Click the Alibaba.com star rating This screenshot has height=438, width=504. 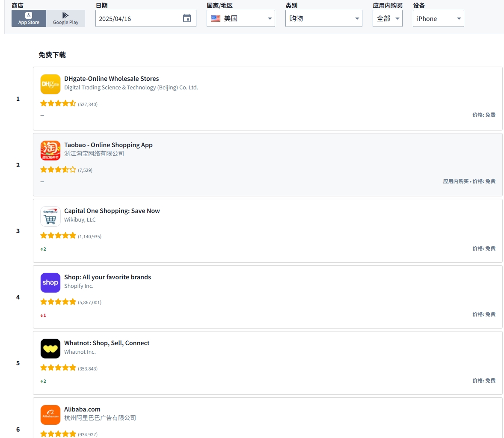click(58, 434)
